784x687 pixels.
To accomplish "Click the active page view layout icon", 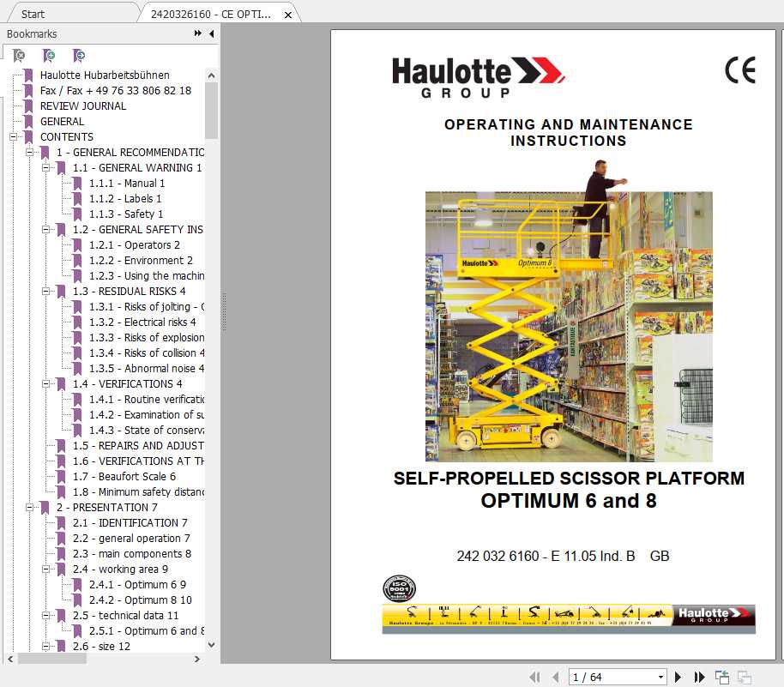I will (722, 677).
